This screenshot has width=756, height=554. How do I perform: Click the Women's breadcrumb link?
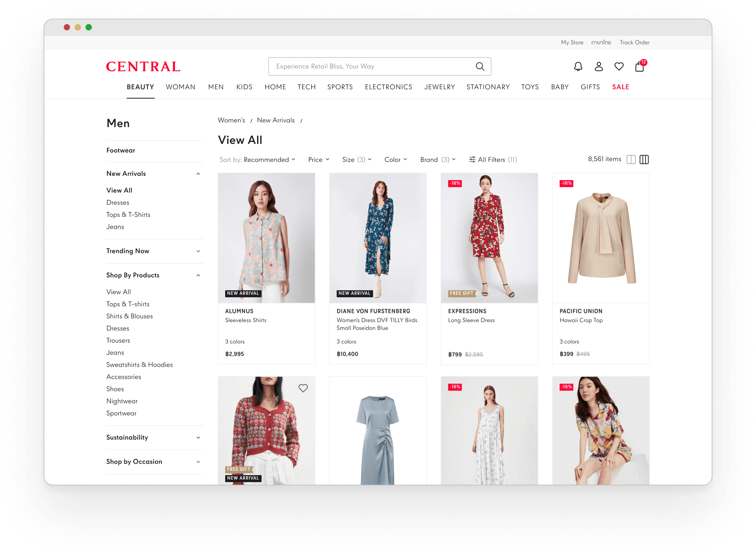click(231, 121)
